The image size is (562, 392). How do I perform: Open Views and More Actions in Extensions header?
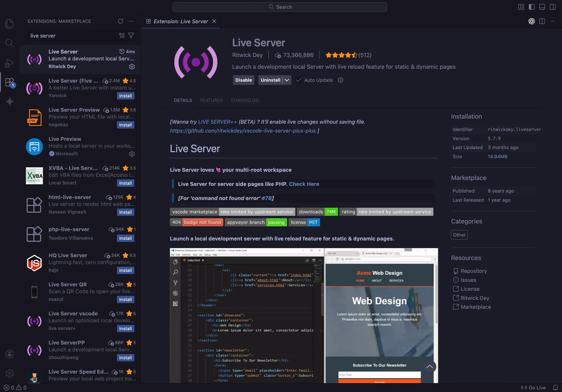[x=131, y=21]
